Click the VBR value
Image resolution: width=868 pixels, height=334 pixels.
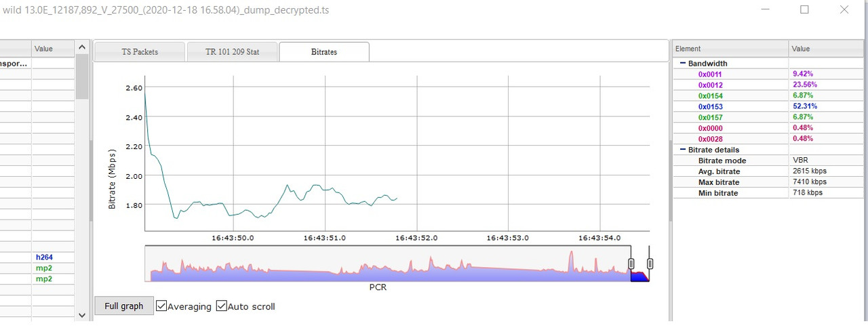800,161
